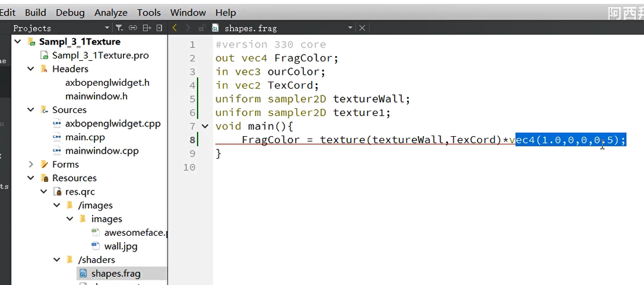Fold the main() function at line 7
644x285 pixels.
coord(205,126)
